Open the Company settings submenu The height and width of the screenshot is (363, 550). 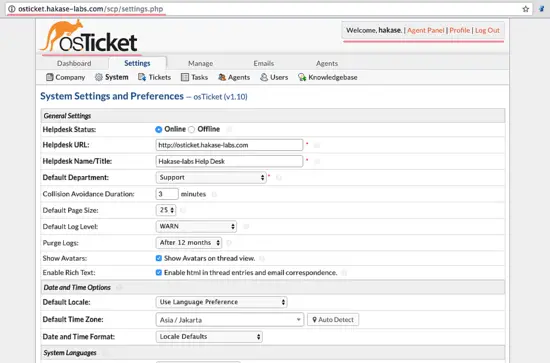tap(66, 77)
